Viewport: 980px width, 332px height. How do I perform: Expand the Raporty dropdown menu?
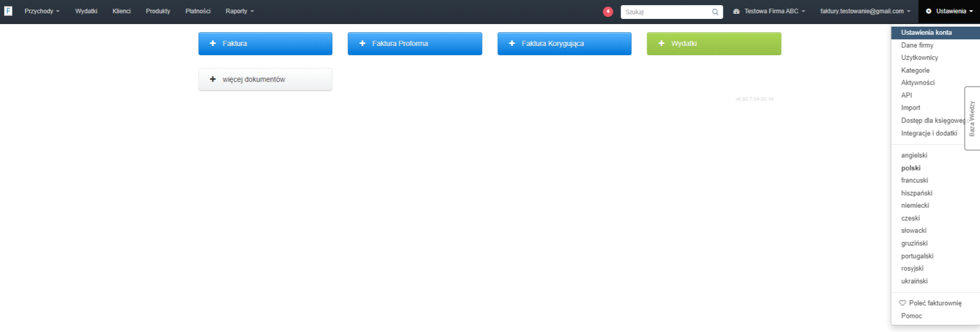tap(239, 11)
